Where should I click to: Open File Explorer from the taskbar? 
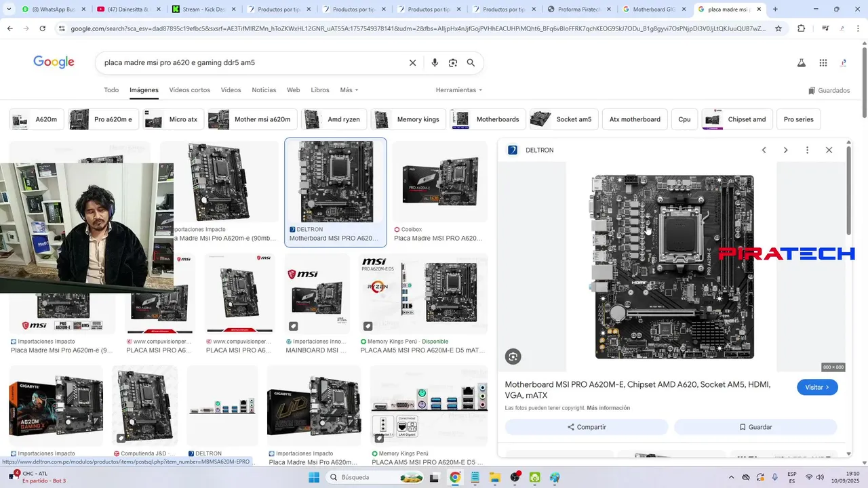coord(494,477)
